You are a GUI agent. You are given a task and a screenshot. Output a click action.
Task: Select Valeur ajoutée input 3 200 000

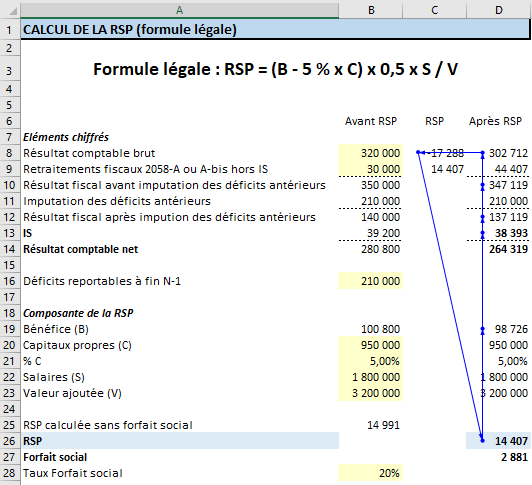(x=371, y=393)
